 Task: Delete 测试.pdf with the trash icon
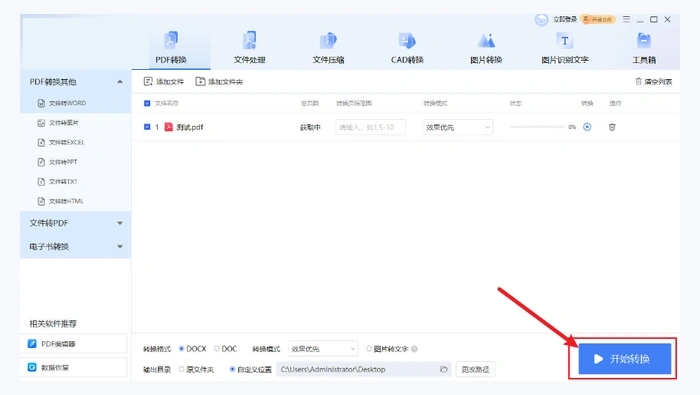612,127
